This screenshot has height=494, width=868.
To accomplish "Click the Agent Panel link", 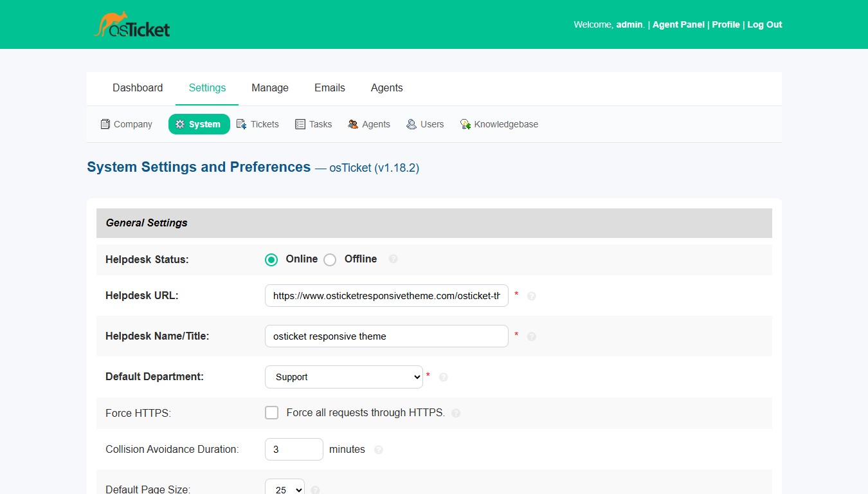I will tap(678, 24).
